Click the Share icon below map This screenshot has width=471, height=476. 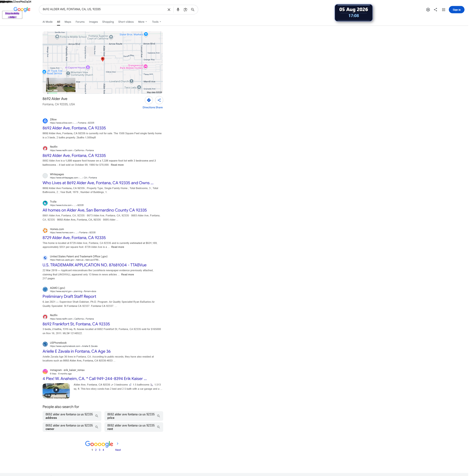[159, 100]
